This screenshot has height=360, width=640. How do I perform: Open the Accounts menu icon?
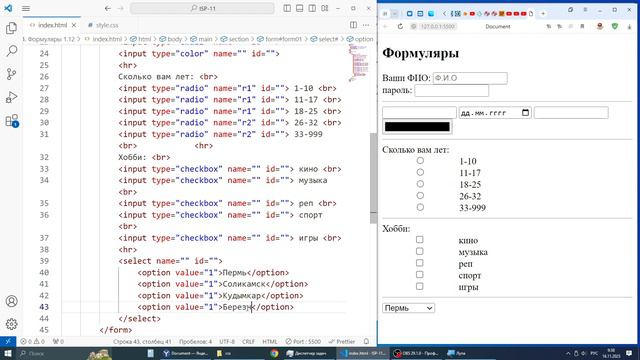point(11,301)
